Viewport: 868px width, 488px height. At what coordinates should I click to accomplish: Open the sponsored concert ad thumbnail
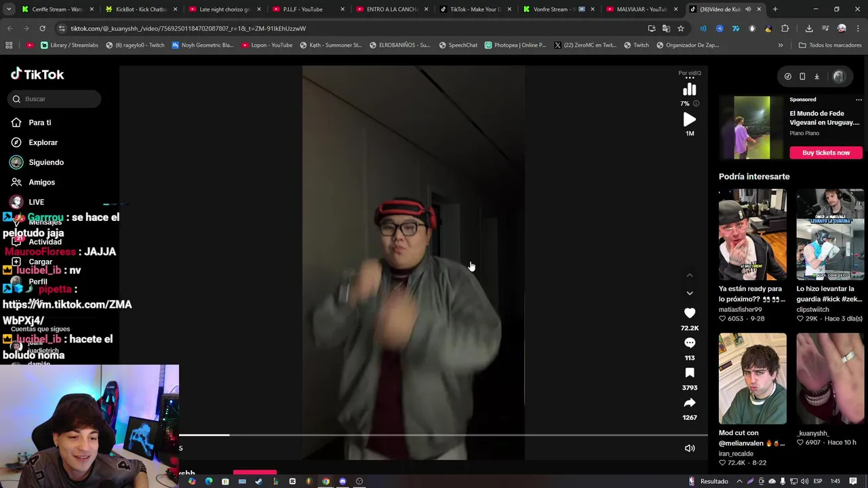click(752, 127)
